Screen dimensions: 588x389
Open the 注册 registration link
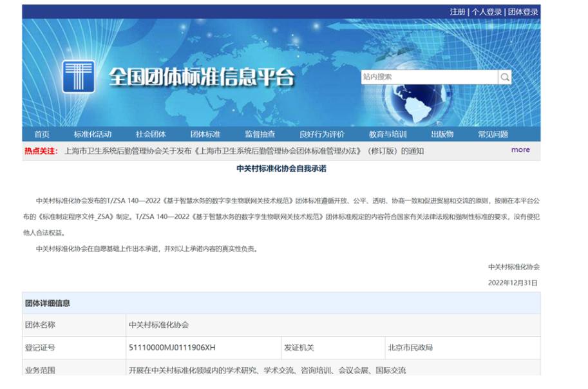(457, 12)
